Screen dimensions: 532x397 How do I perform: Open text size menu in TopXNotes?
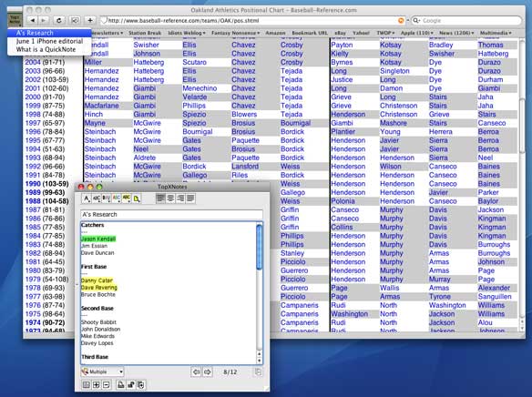tap(97, 198)
